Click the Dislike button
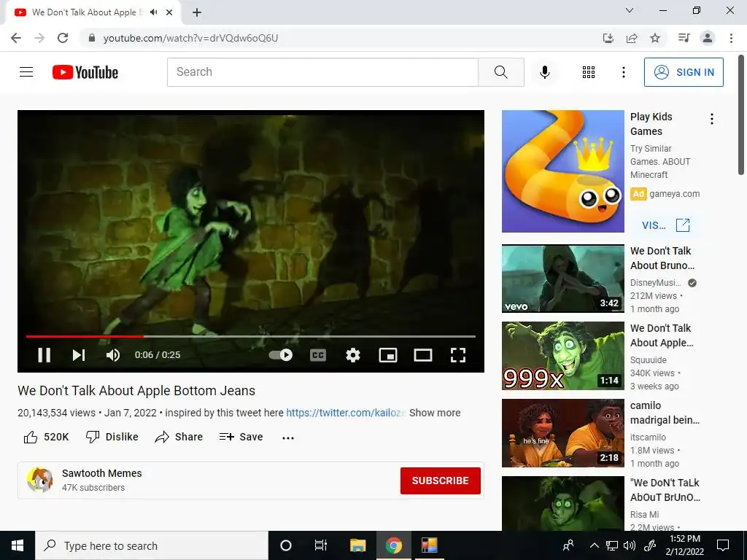Screen dimensions: 747x560 112,437
